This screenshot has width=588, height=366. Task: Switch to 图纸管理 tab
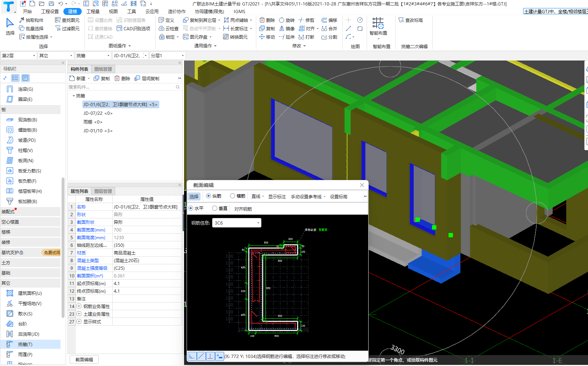[103, 69]
